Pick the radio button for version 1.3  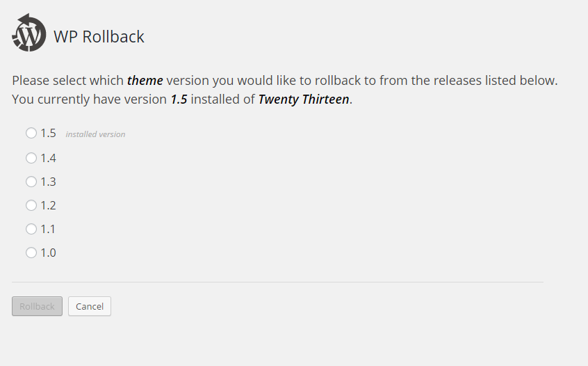tap(31, 182)
